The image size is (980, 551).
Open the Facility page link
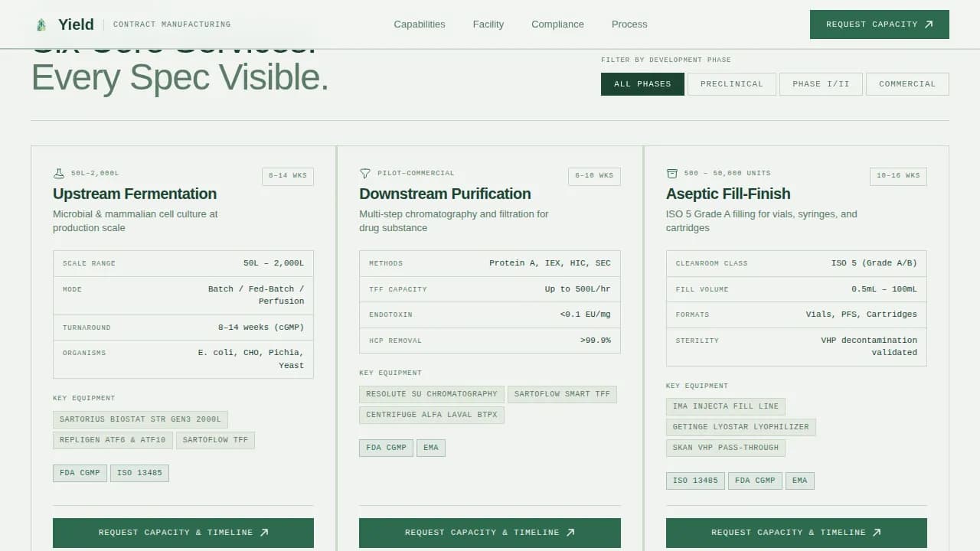pos(488,24)
